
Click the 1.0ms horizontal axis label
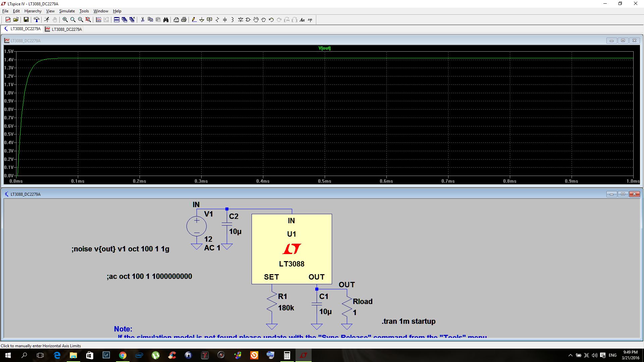[x=633, y=181]
